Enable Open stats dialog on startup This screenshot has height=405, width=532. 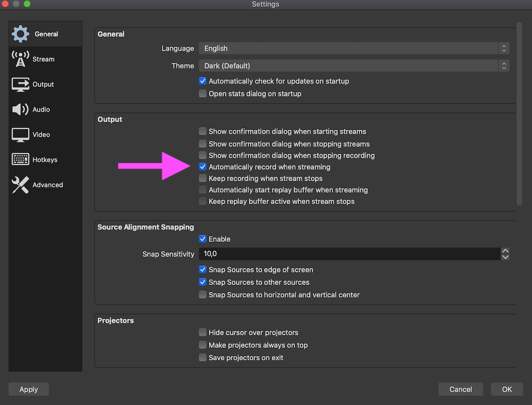tap(203, 93)
